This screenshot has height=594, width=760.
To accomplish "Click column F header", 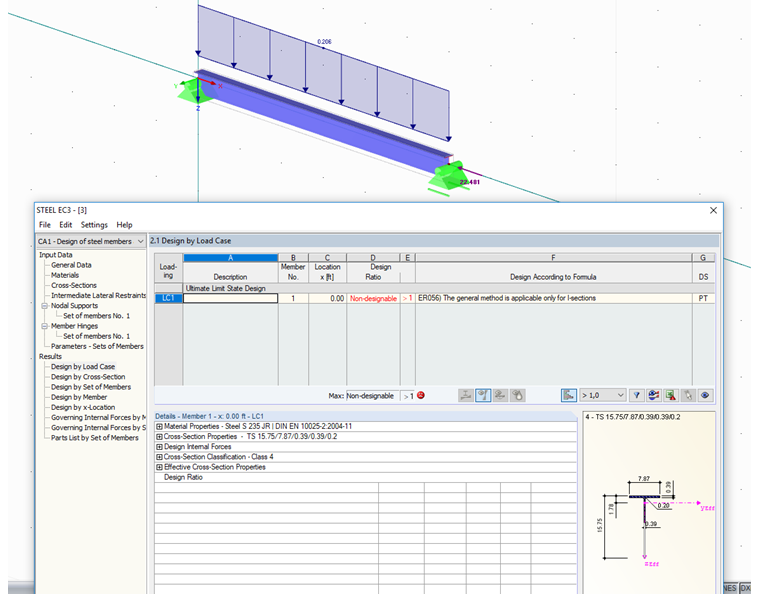I will (x=554, y=258).
